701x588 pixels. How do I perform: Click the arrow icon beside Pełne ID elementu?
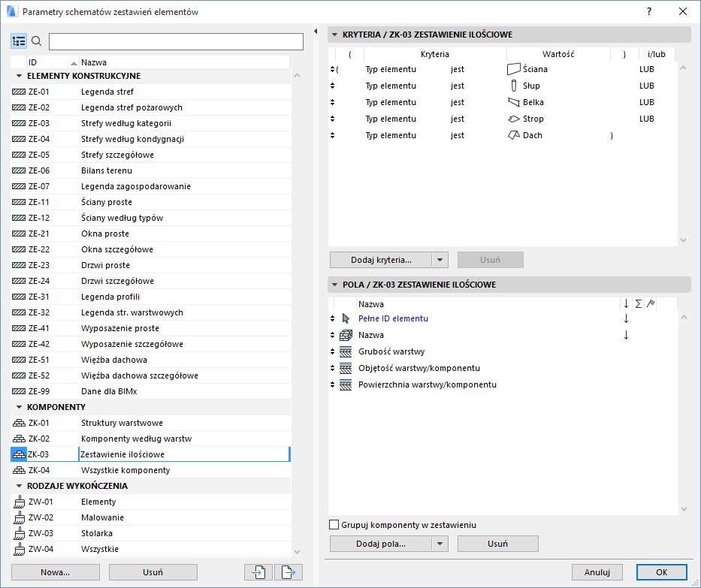346,318
